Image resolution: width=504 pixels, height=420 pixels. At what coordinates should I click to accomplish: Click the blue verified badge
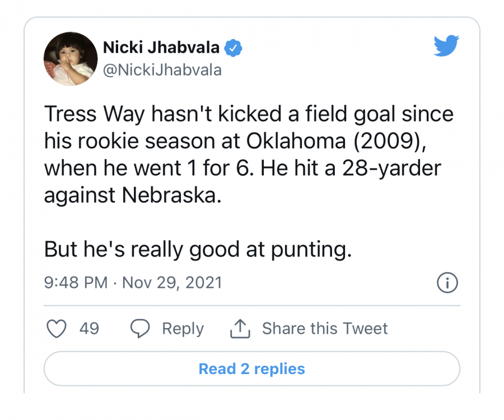pyautogui.click(x=233, y=49)
